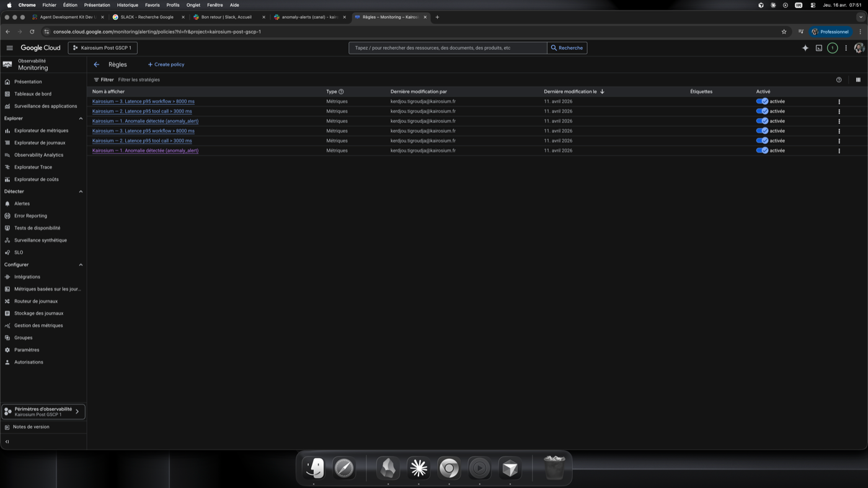Image resolution: width=868 pixels, height=488 pixels.
Task: Open the purple visited Anomalie détectée link
Action: (x=145, y=151)
